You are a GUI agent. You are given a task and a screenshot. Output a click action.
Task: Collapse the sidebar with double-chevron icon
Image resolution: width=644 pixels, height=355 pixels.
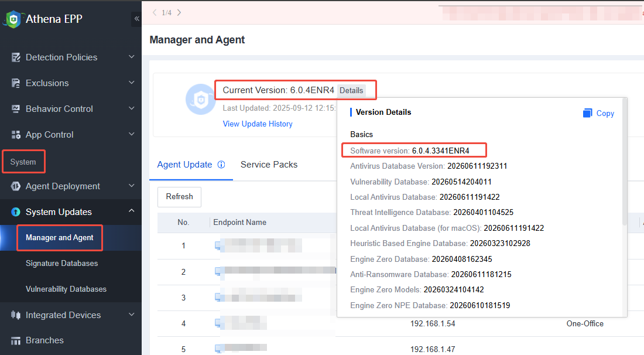pos(137,19)
